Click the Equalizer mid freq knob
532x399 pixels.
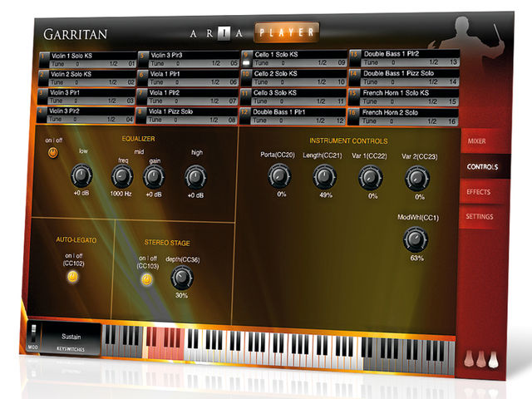[x=122, y=176]
